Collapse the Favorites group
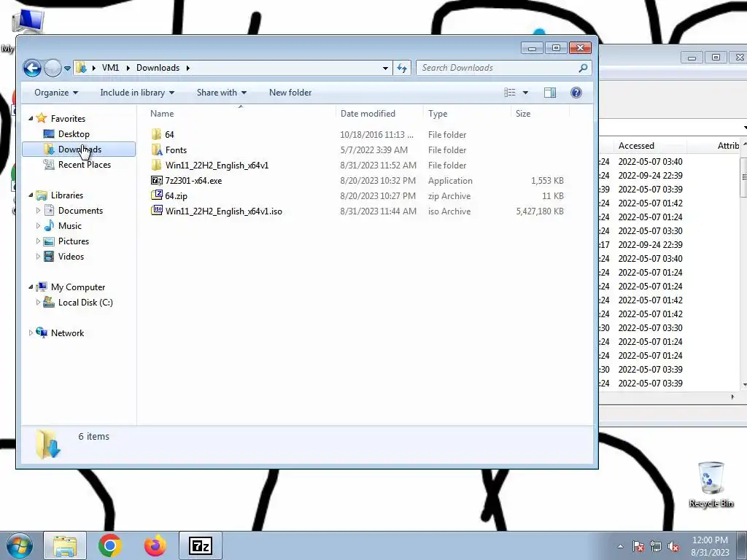 31,119
